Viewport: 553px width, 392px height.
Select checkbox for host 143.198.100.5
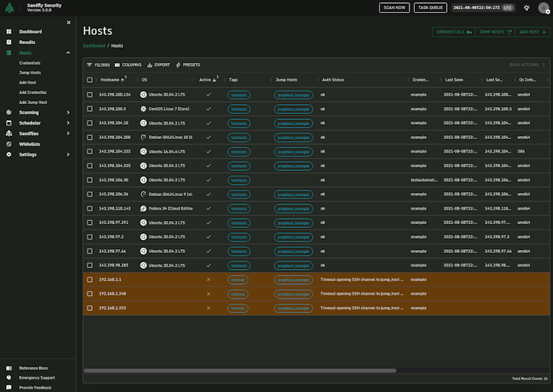click(x=90, y=109)
